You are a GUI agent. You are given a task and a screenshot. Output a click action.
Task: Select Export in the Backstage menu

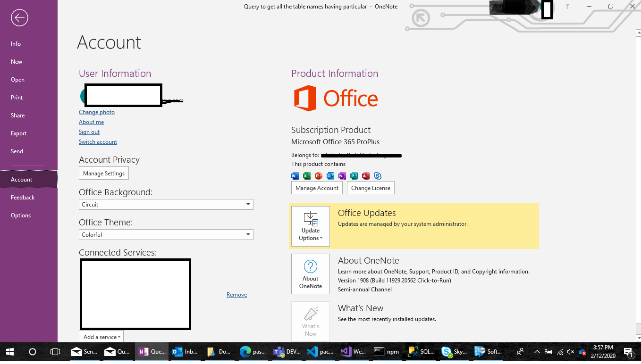tap(28, 133)
